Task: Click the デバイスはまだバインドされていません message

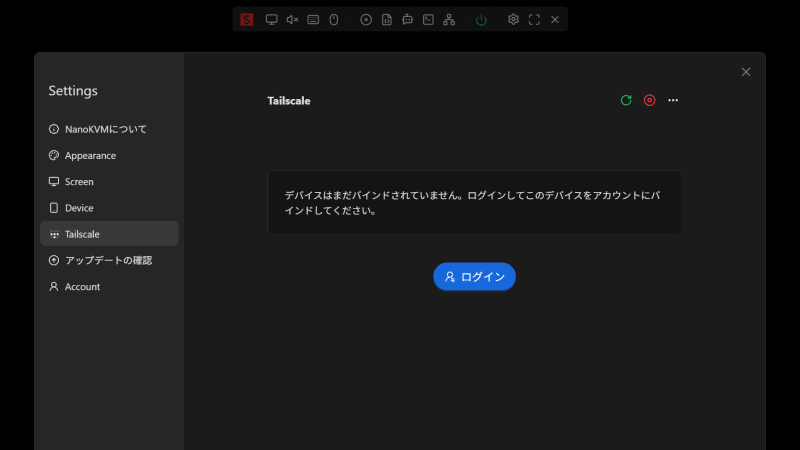Action: (472, 203)
